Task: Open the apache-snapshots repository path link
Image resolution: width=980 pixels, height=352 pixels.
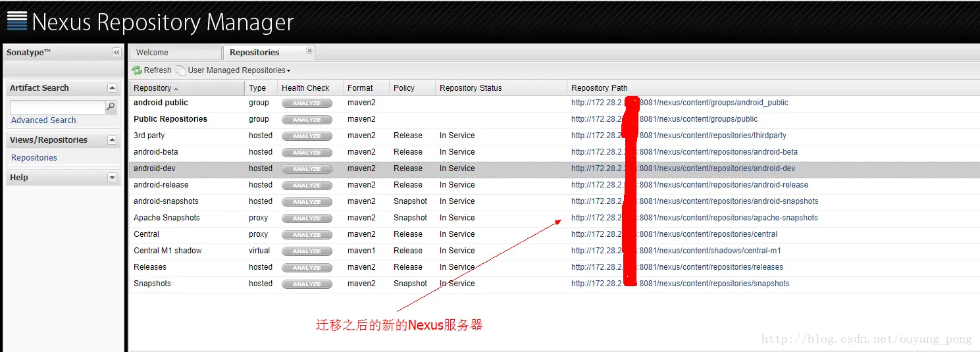Action: tap(694, 218)
